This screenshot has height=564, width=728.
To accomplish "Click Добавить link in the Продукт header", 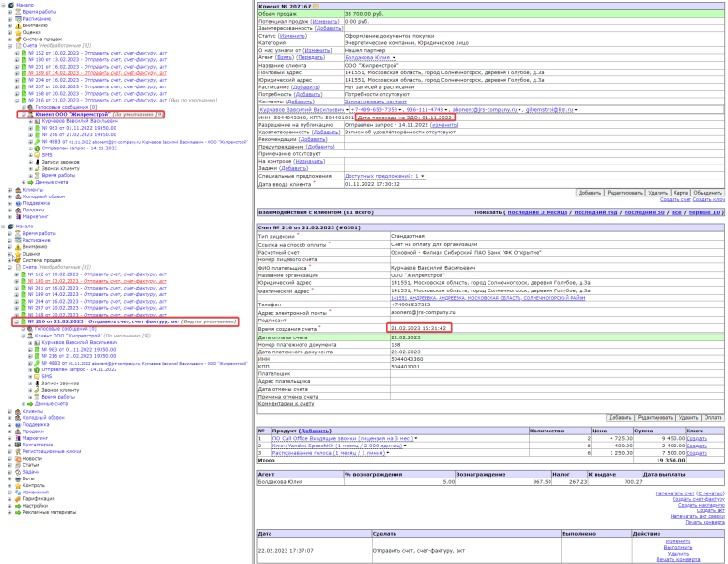I will tap(315, 431).
